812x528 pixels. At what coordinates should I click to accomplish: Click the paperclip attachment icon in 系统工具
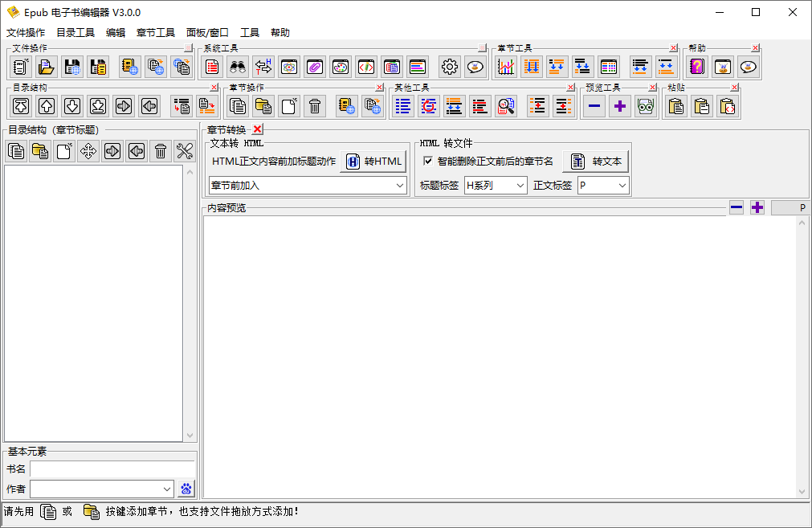[315, 67]
